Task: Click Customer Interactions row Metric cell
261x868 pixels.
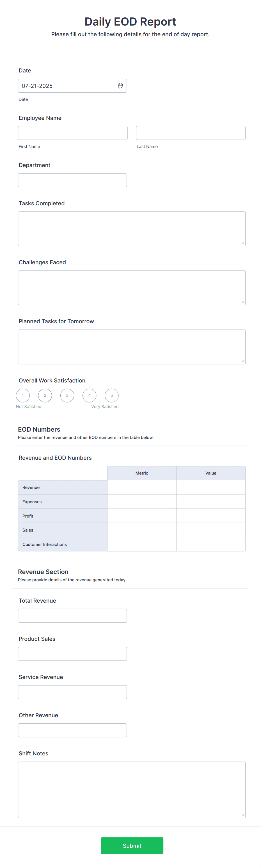Action: point(142,544)
